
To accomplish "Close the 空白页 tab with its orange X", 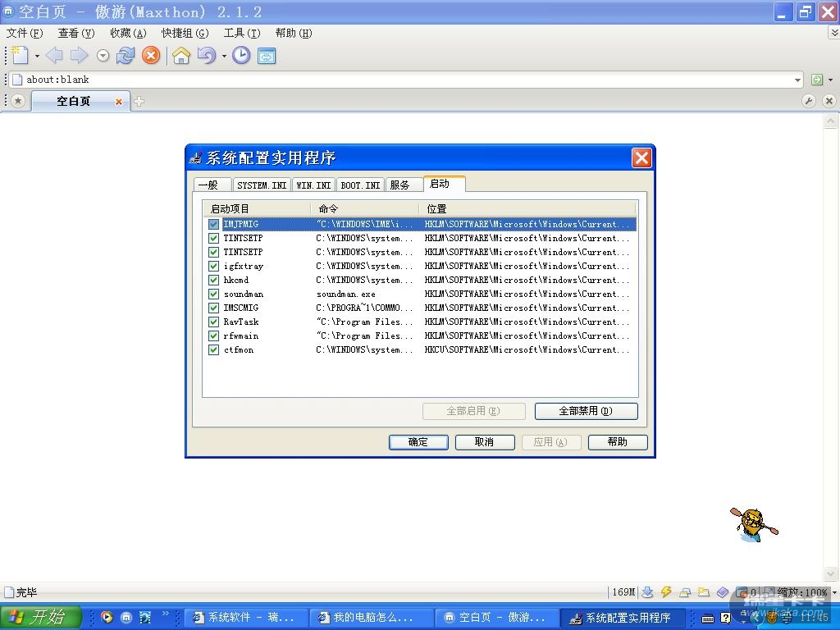I will tap(119, 101).
